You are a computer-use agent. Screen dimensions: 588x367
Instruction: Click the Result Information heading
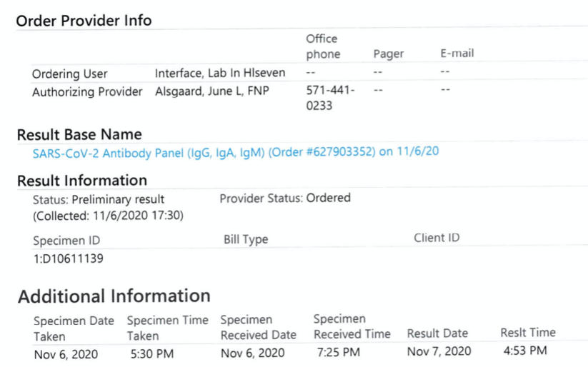pos(81,181)
